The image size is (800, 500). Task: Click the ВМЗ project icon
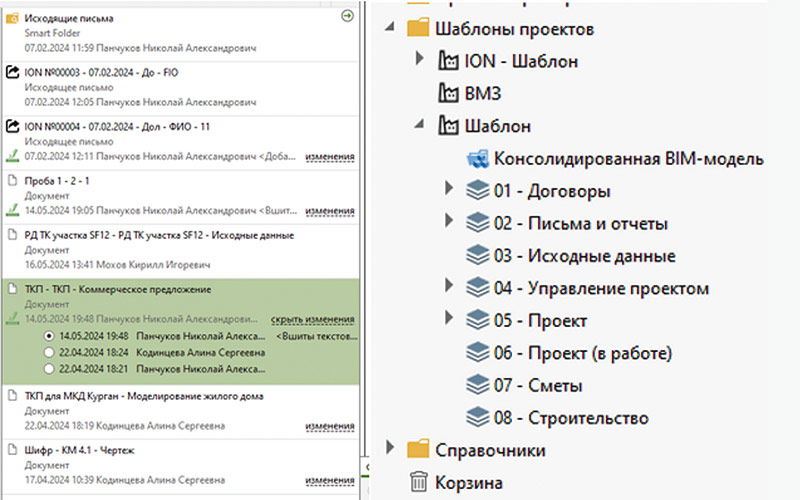pyautogui.click(x=448, y=93)
